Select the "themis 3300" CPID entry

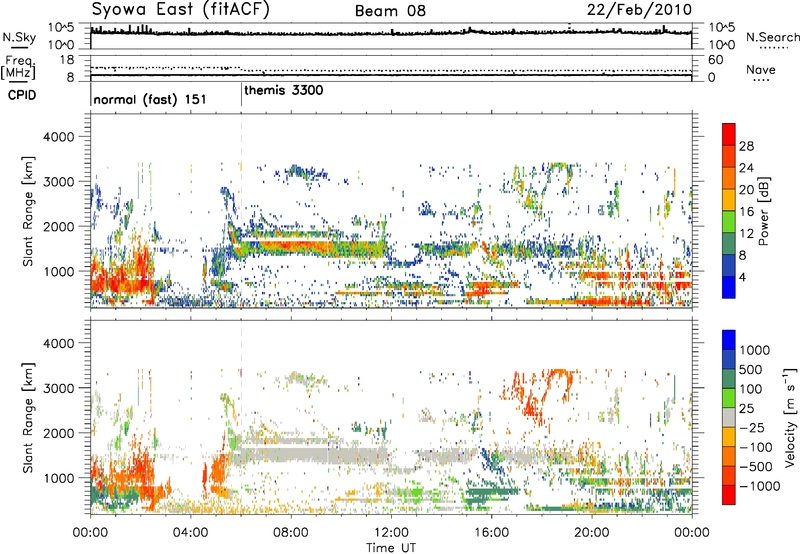(x=284, y=91)
